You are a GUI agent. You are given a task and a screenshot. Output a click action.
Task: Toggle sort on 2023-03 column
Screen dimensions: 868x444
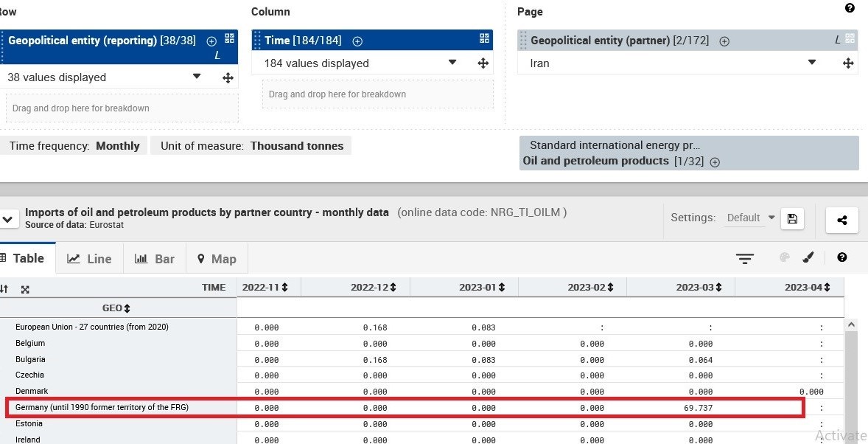[718, 288]
